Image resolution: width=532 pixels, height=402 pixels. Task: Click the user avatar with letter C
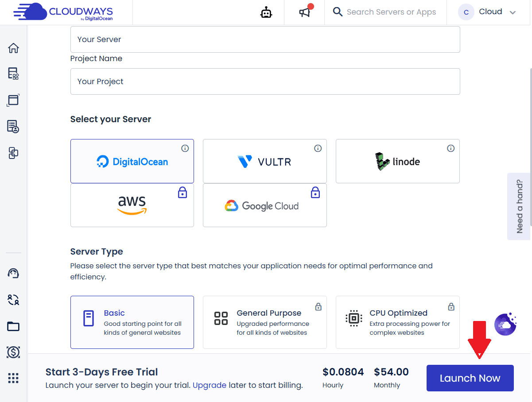(466, 12)
